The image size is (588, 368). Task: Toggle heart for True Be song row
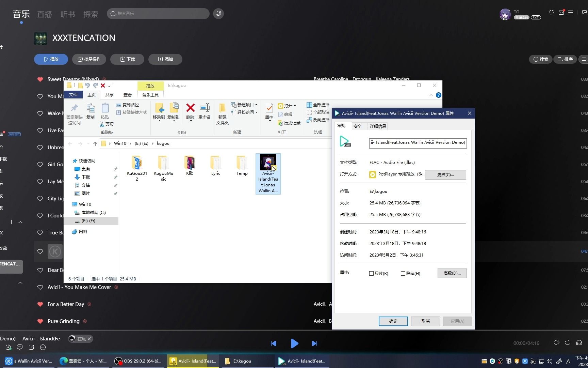(x=40, y=233)
